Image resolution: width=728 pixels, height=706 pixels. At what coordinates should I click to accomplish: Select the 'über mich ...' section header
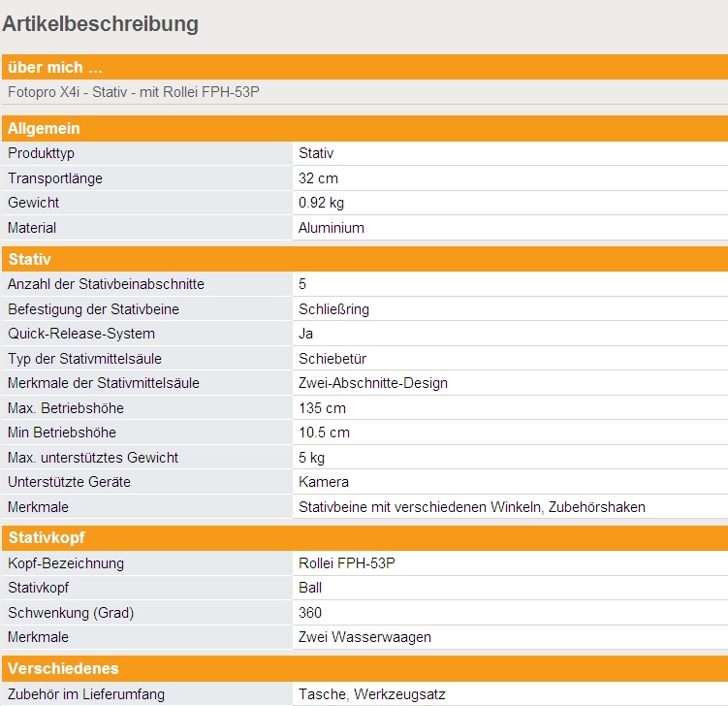pyautogui.click(x=55, y=67)
